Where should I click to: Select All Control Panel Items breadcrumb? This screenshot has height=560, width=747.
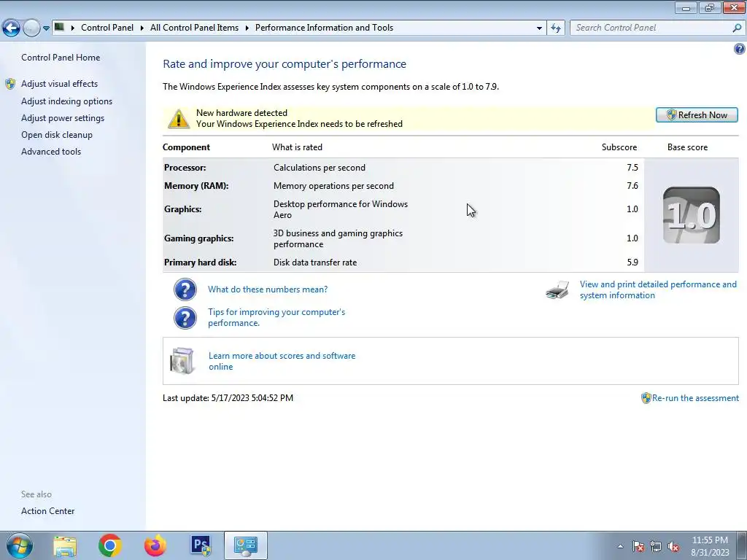click(194, 28)
